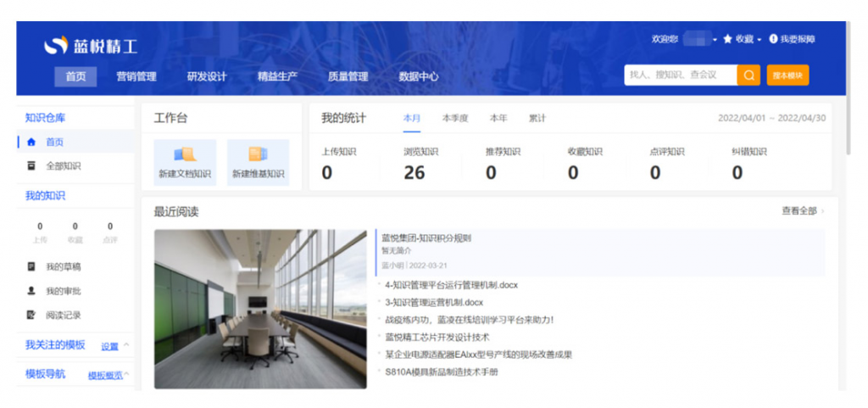Click the 新建文档知识 icon
The width and height of the screenshot is (868, 408).
pos(185,154)
